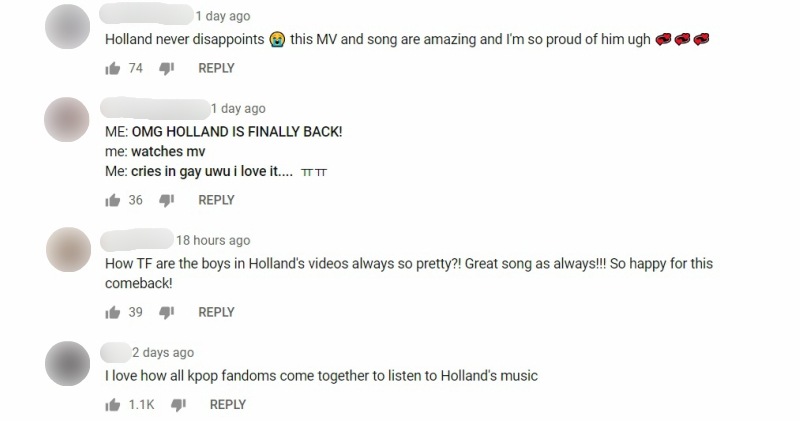Screen dimensions: 800x421
Task: Like the 'all kpop fandoms come together' comment
Action: coord(112,405)
